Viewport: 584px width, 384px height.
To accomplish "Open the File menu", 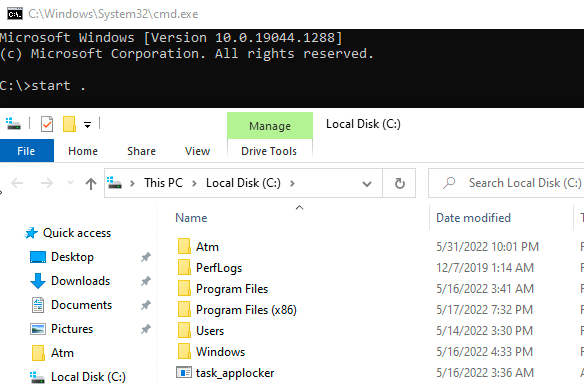I will (26, 151).
